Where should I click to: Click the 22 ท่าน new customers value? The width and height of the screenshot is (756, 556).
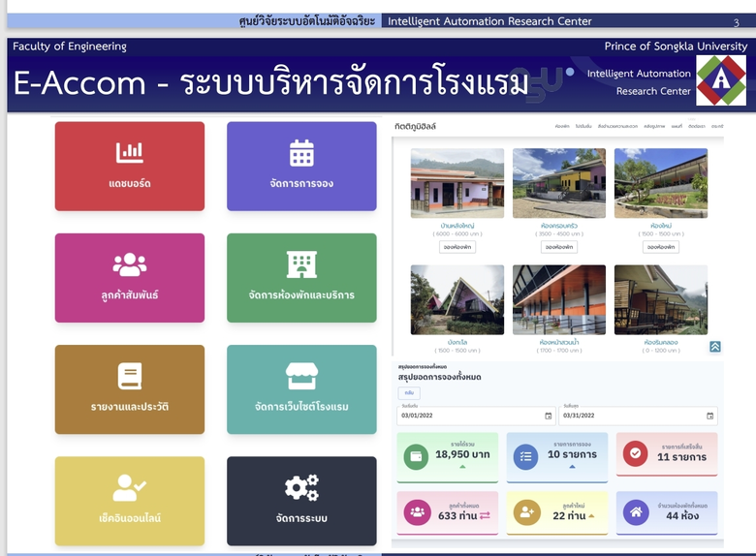pos(569,515)
